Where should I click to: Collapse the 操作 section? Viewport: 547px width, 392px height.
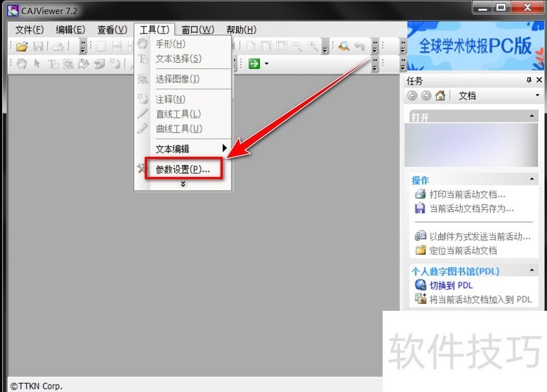click(x=532, y=179)
